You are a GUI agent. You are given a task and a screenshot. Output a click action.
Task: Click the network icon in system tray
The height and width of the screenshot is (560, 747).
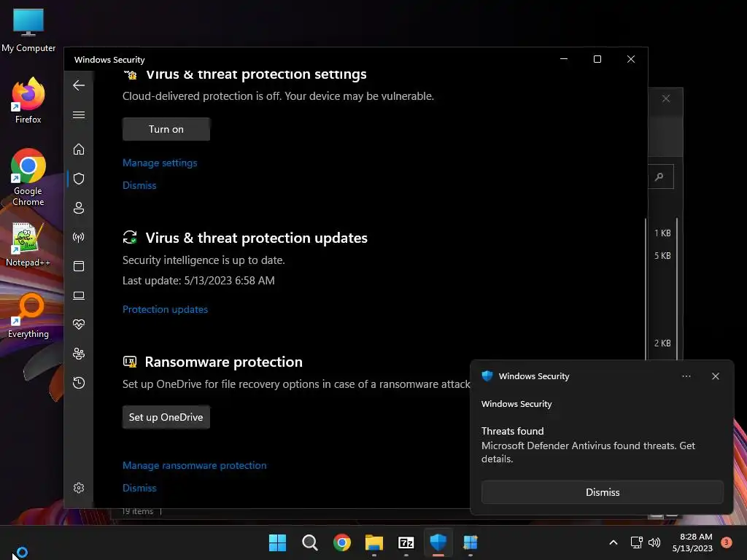(636, 542)
